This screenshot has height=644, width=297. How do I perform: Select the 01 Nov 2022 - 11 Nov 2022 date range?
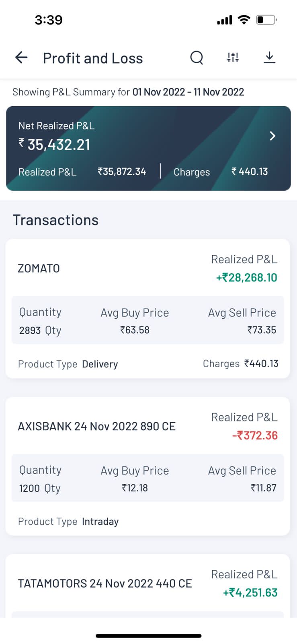(188, 92)
